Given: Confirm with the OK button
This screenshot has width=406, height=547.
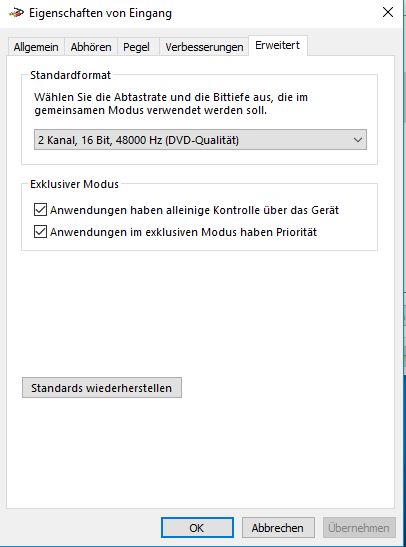Looking at the screenshot, I should pyautogui.click(x=197, y=527).
